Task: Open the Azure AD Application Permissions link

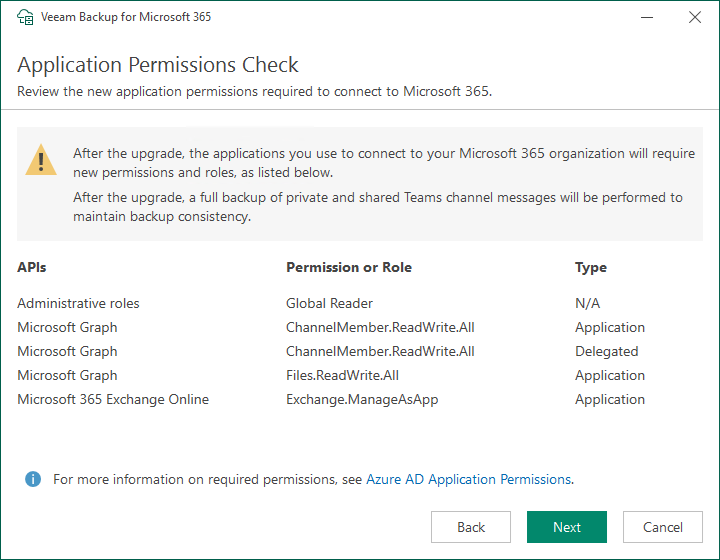Action: pyautogui.click(x=468, y=479)
